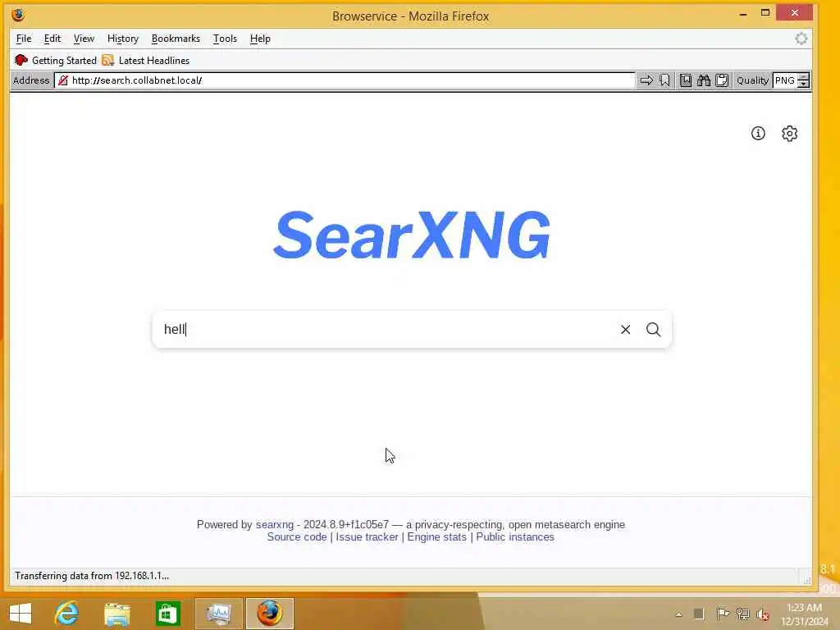Open the Engine stats link
Image resolution: width=840 pixels, height=630 pixels.
click(436, 536)
